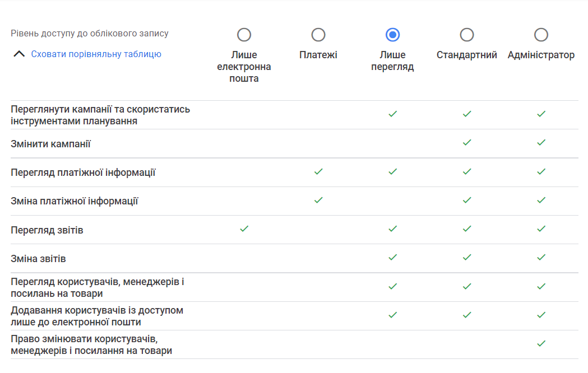Click 'Лише перегляд' checkmark in 'Перегляд користувачів' row
Screen dimensions: 588x373
pyautogui.click(x=392, y=287)
